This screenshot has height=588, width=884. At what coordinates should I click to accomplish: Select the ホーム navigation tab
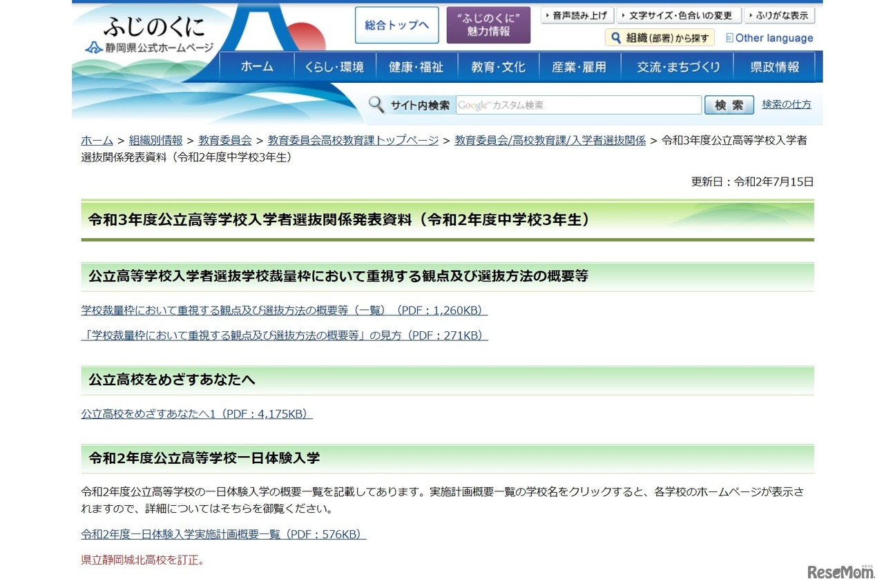click(x=257, y=67)
